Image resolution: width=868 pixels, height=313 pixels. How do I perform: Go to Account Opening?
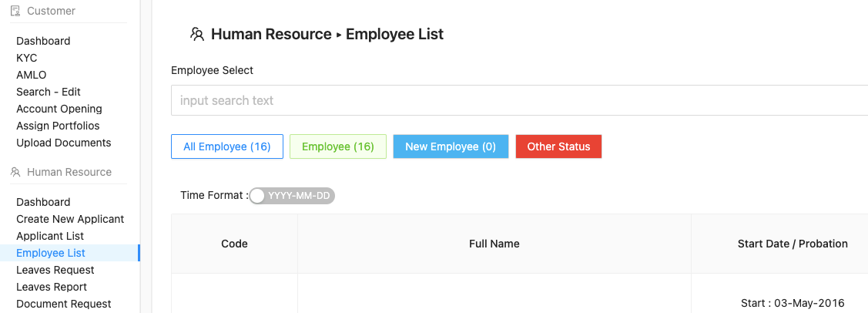59,109
